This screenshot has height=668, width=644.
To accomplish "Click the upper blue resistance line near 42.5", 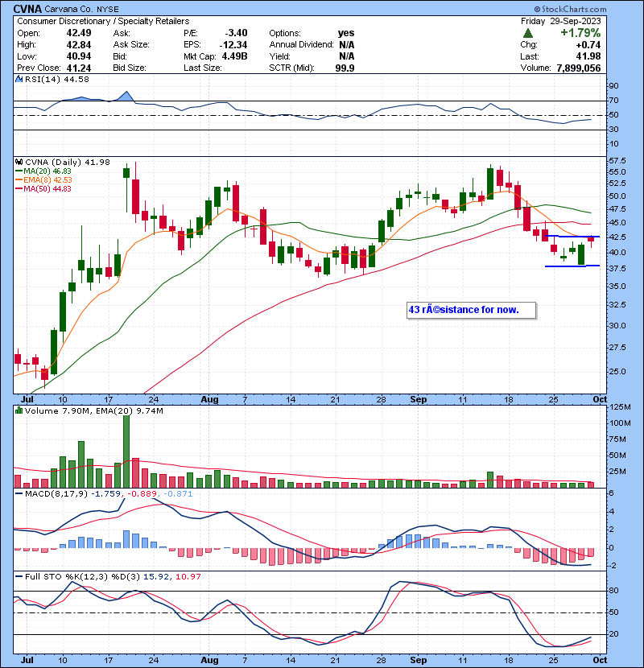I will [572, 236].
